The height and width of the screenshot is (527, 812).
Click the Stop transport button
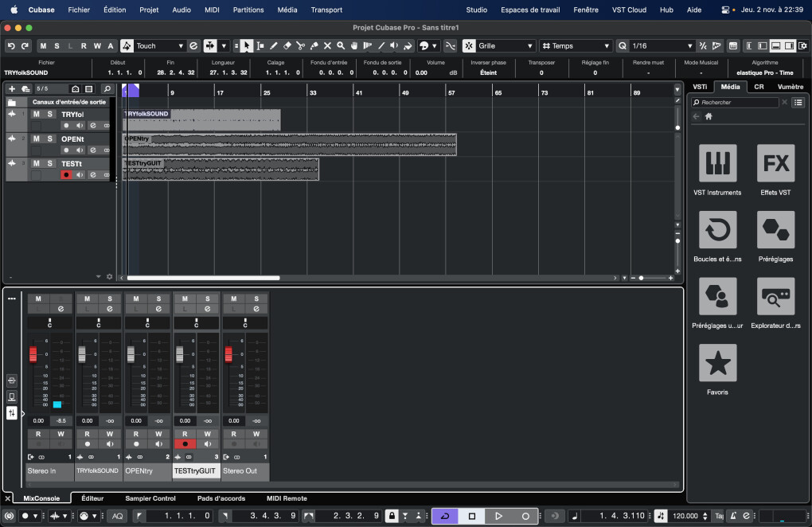coord(472,516)
